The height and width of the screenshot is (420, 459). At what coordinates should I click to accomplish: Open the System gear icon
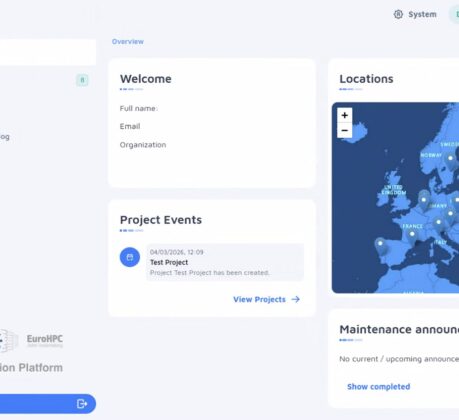click(x=398, y=14)
